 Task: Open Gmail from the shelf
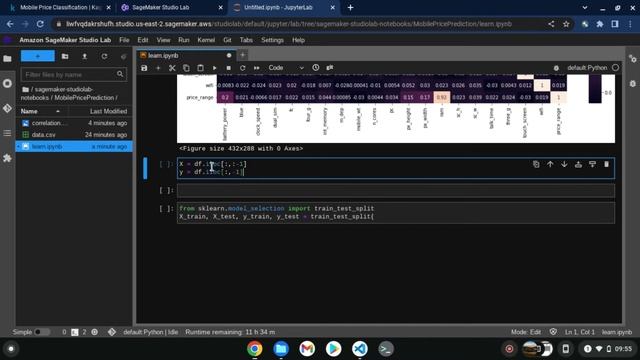click(x=307, y=349)
